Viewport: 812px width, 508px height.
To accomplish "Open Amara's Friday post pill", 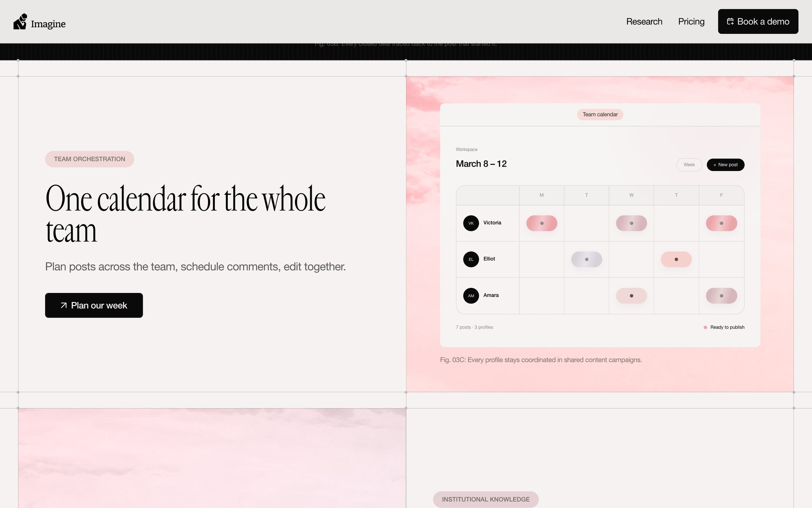I will (x=721, y=296).
